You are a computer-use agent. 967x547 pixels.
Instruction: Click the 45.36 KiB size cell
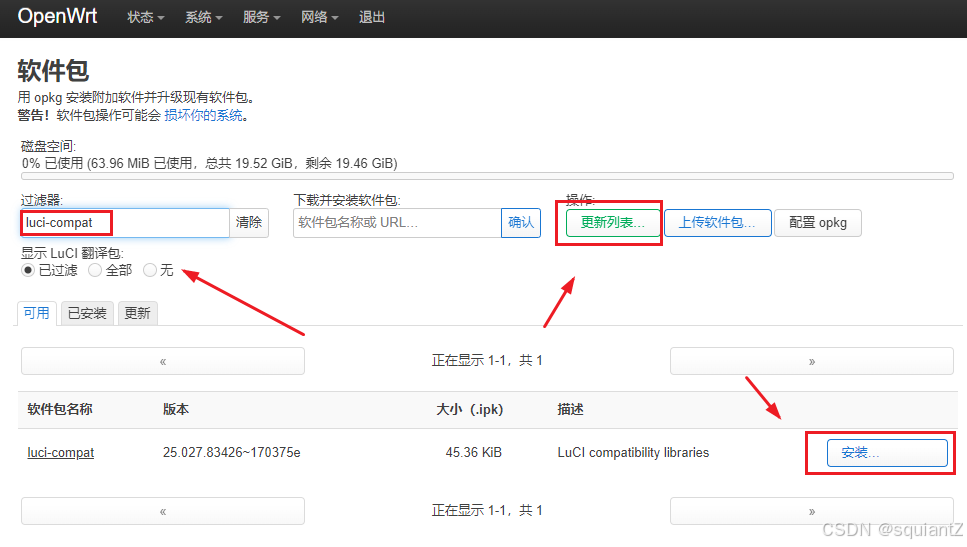point(474,453)
